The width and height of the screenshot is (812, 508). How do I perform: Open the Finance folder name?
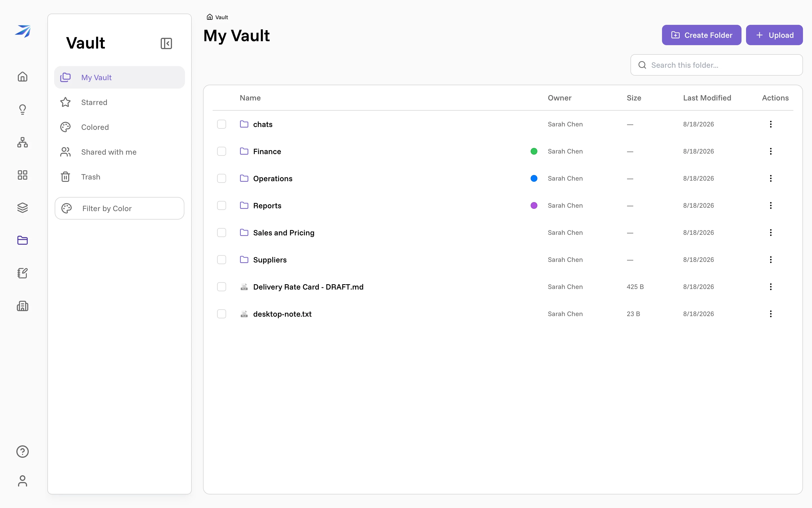267,152
